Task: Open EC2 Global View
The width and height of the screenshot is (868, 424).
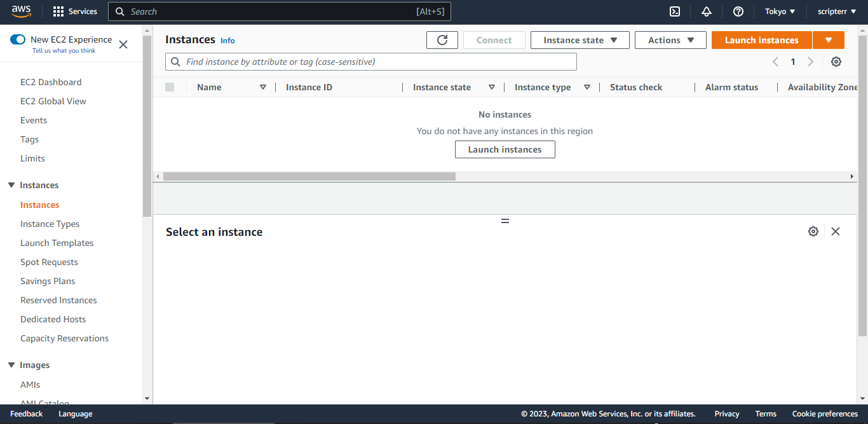Action: [53, 101]
